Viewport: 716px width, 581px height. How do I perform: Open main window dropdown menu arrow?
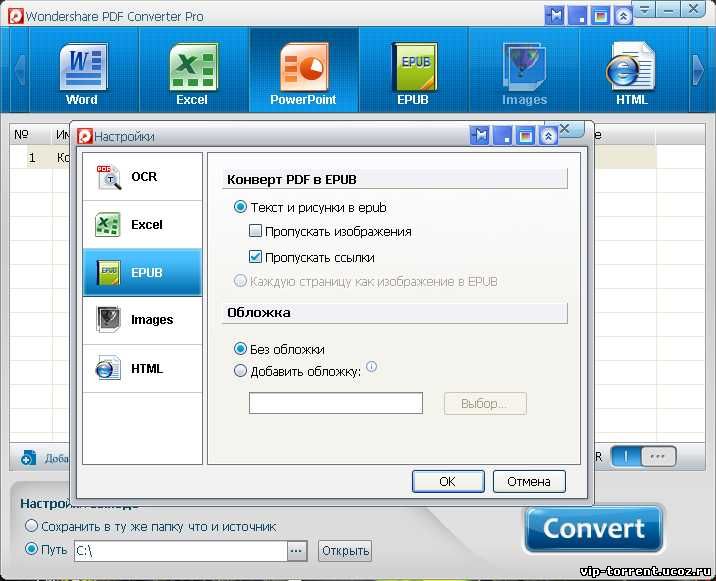(645, 9)
